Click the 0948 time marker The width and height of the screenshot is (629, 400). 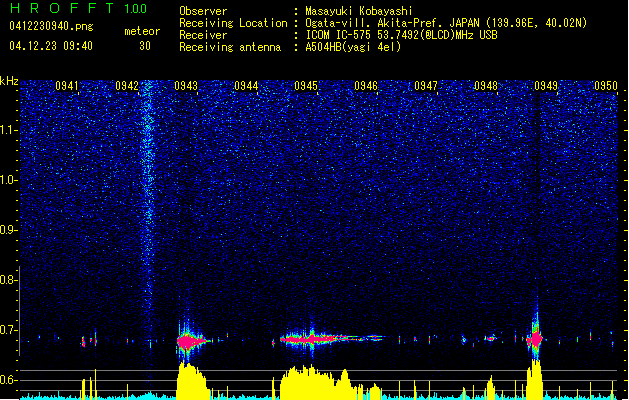pyautogui.click(x=486, y=86)
